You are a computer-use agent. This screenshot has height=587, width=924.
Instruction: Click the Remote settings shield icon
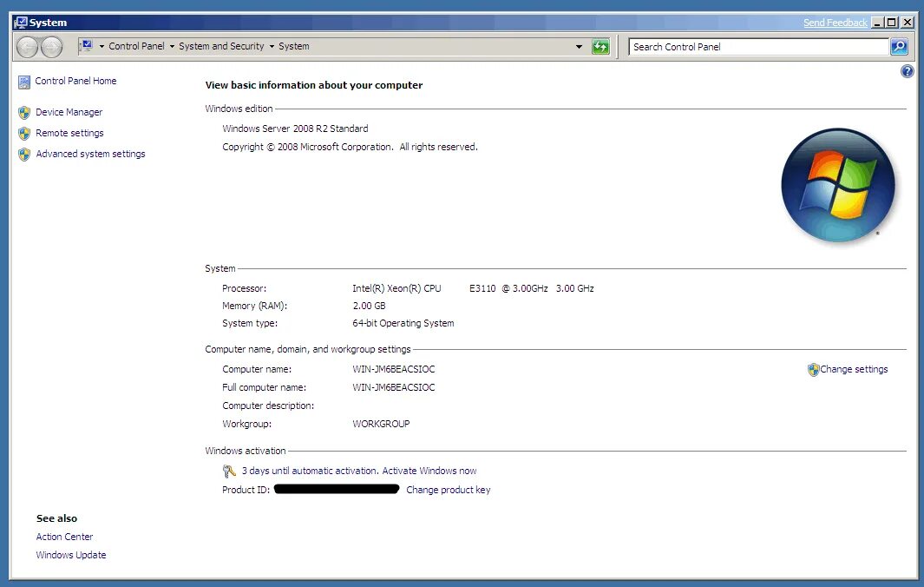24,134
